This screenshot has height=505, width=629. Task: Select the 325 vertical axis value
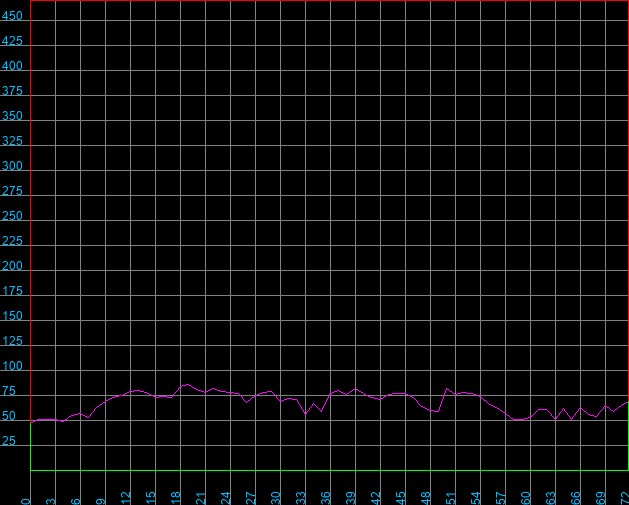coord(12,141)
